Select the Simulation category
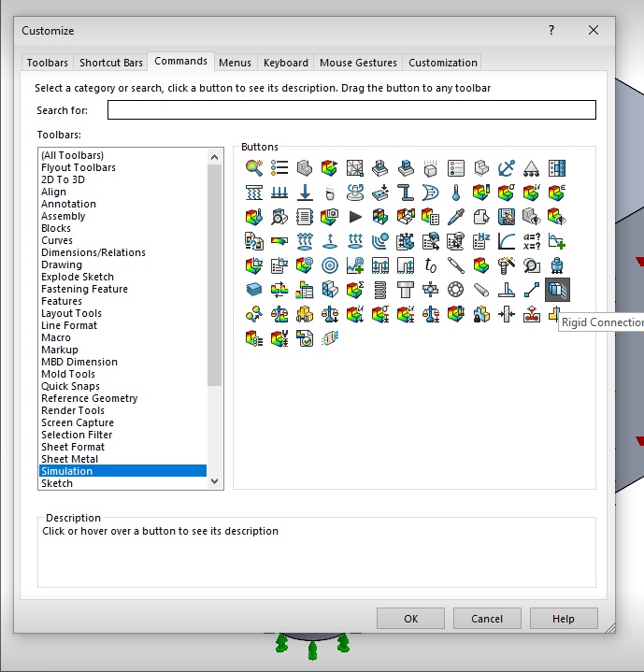The width and height of the screenshot is (644, 672). [x=123, y=471]
